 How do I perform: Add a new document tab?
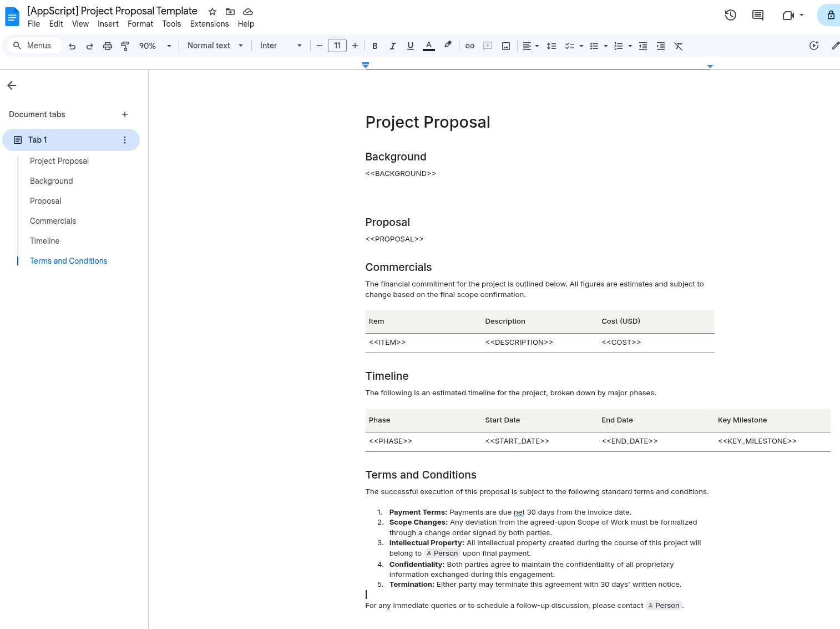(x=125, y=114)
